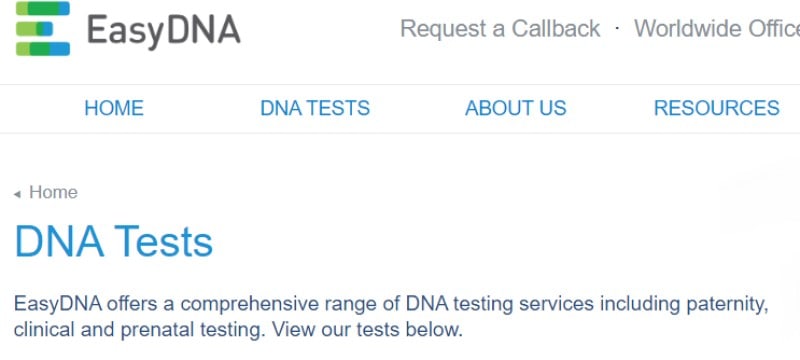Click the bottom bar of the logo
Screen dimensions: 800x360
[43, 49]
